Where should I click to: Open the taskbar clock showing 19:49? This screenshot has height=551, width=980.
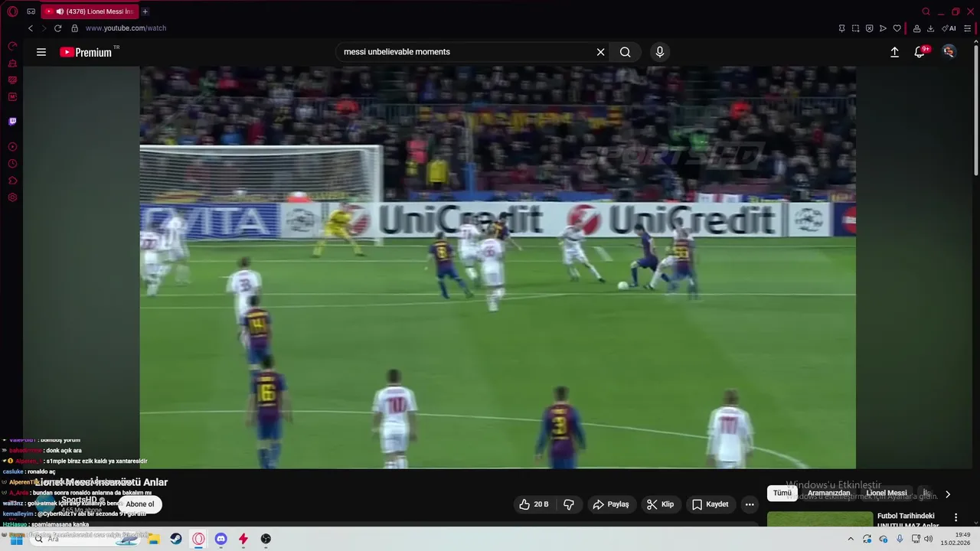coord(955,539)
